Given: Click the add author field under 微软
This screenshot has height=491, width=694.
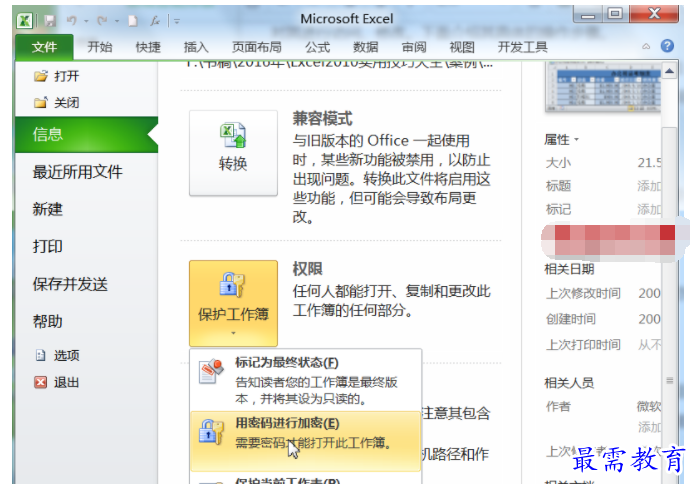Looking at the screenshot, I should coord(649,427).
